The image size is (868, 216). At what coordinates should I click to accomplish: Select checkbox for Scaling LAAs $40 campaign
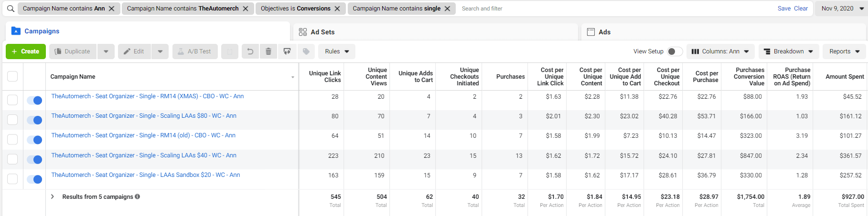[x=12, y=159]
